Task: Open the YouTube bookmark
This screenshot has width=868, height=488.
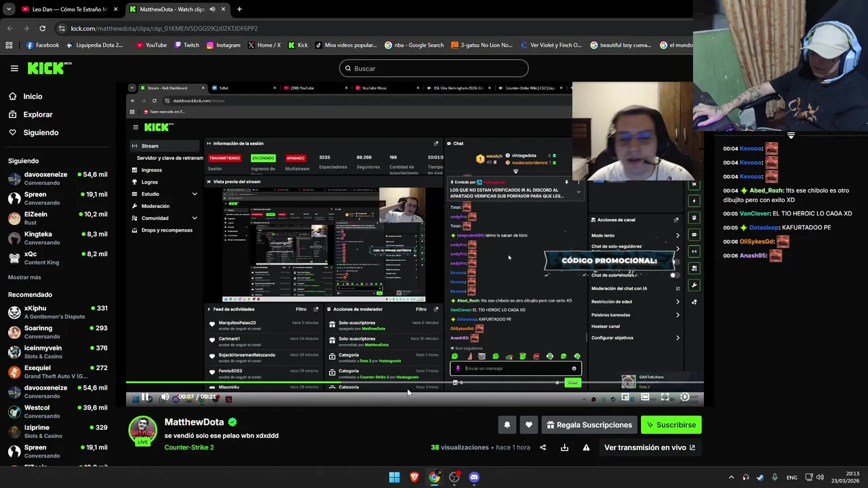Action: [151, 45]
